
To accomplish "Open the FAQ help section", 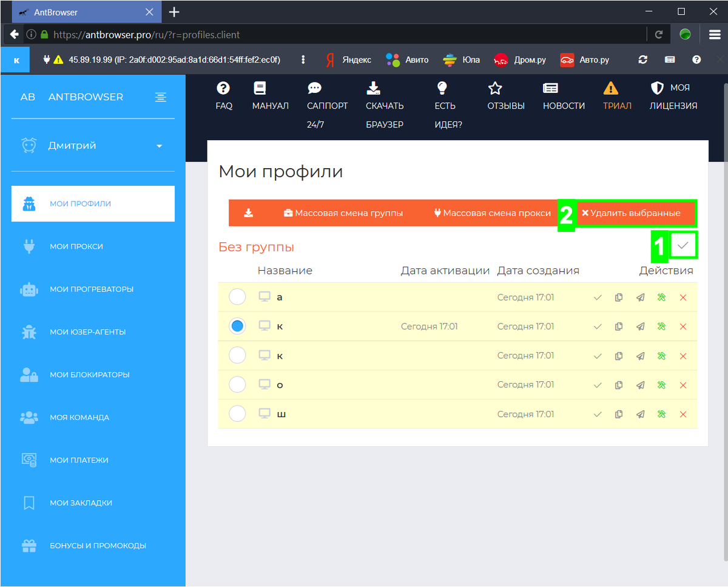I will [x=224, y=97].
